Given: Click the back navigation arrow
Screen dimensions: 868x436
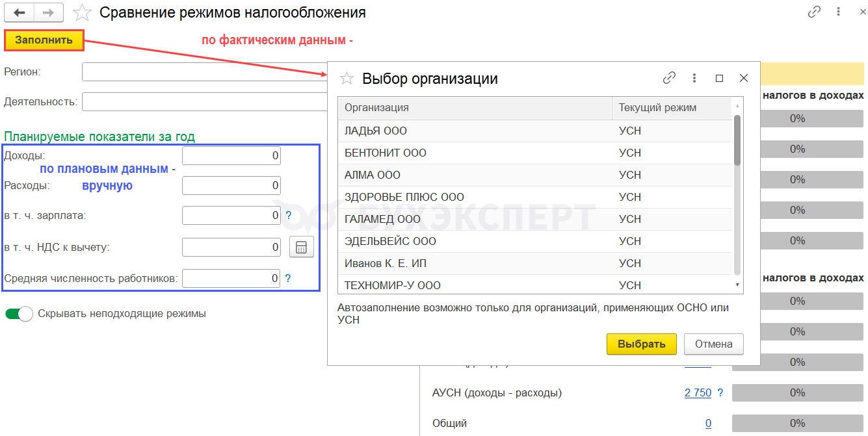Looking at the screenshot, I should pos(21,12).
